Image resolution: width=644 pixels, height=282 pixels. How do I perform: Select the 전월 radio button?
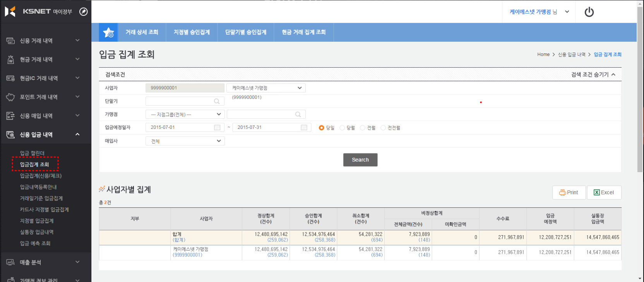(363, 128)
